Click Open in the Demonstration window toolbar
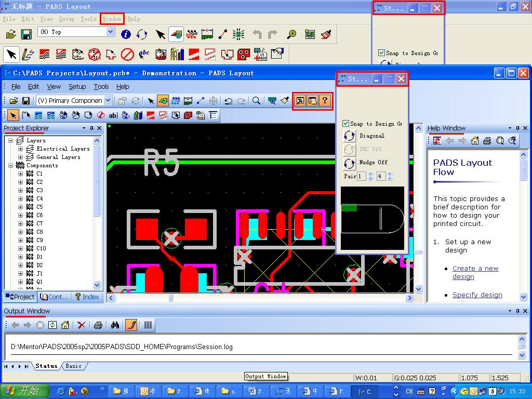The height and width of the screenshot is (399, 532). click(x=14, y=101)
